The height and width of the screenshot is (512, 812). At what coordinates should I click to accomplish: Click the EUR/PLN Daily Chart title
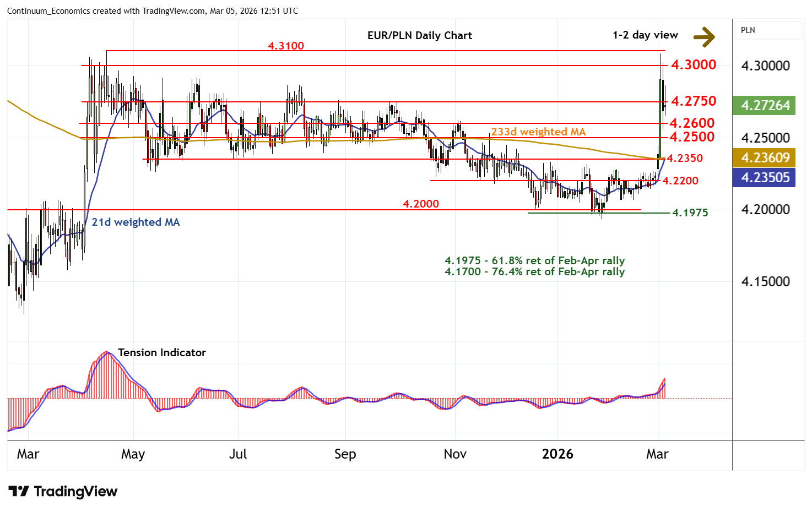pyautogui.click(x=419, y=35)
